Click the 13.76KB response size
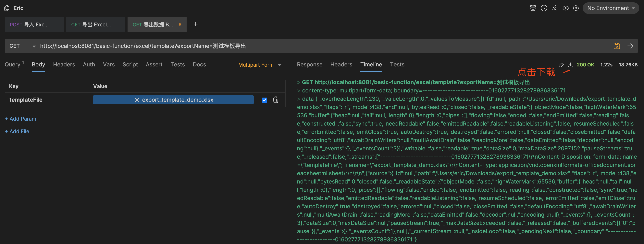The height and width of the screenshot is (244, 644). coord(628,65)
